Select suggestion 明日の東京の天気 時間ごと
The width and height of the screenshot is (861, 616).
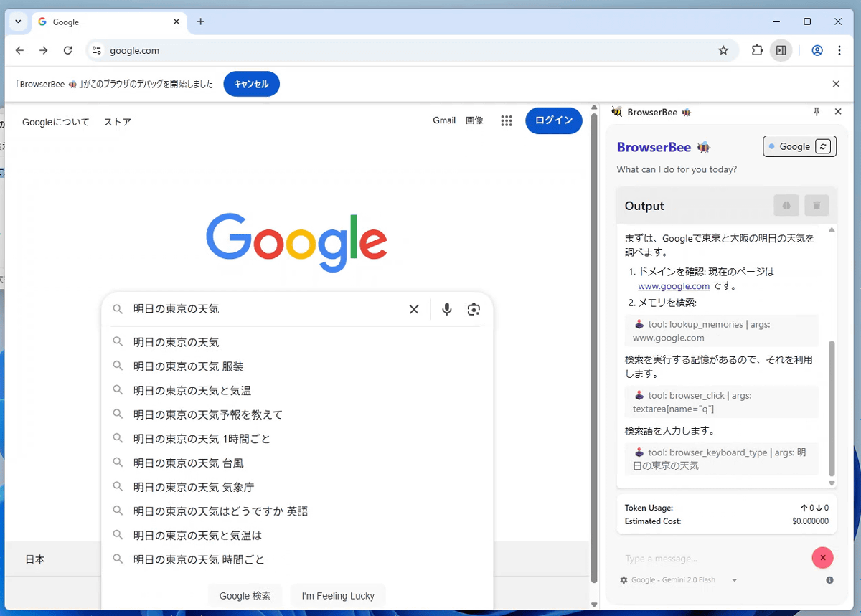[x=297, y=559]
